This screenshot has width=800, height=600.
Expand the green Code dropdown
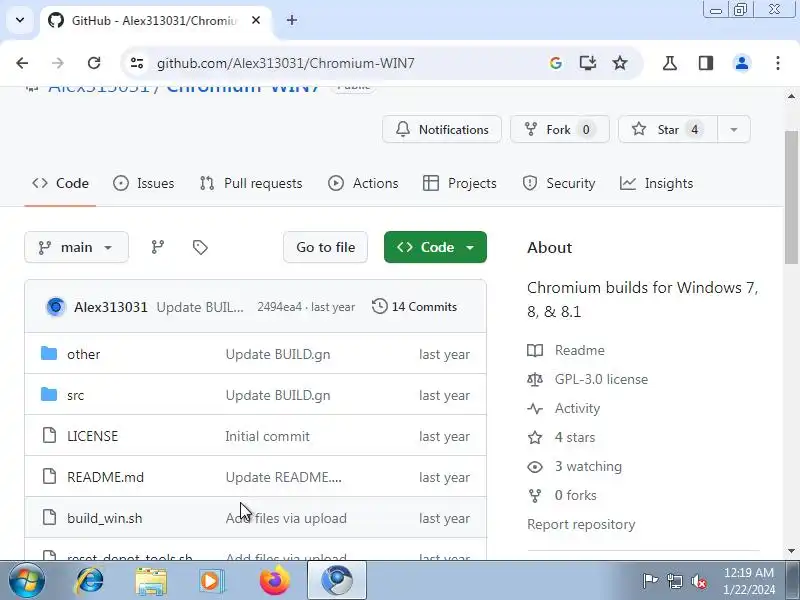coord(435,247)
